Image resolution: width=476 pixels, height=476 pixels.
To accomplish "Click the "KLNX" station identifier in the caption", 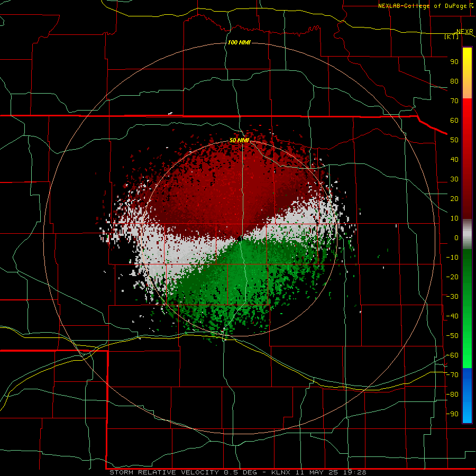I will click(x=281, y=472).
